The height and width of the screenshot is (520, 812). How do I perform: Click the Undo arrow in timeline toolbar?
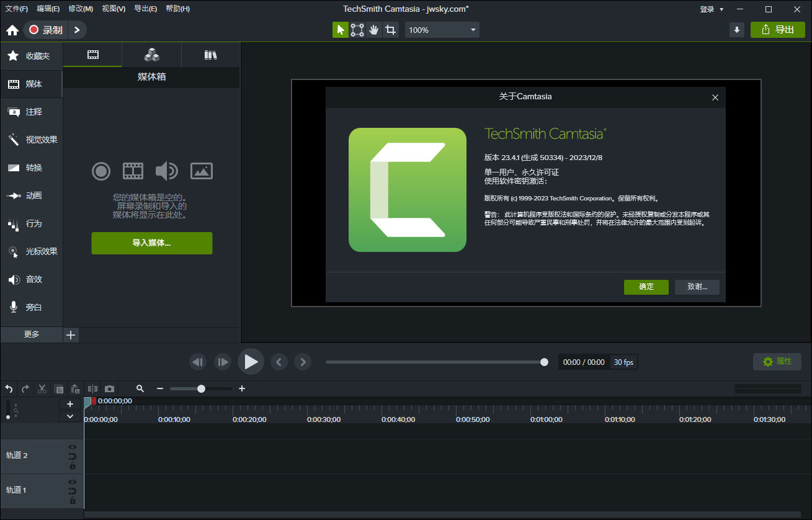[x=9, y=389]
